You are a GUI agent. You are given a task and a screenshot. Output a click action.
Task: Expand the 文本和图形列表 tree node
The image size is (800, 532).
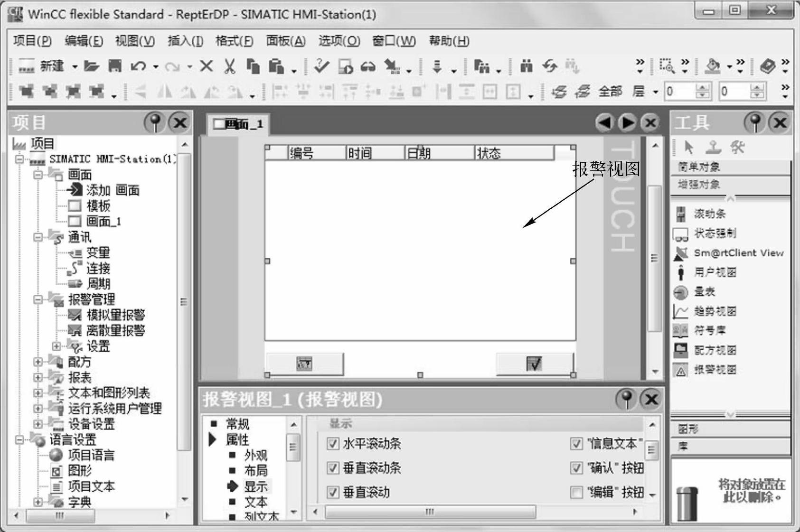pyautogui.click(x=38, y=393)
